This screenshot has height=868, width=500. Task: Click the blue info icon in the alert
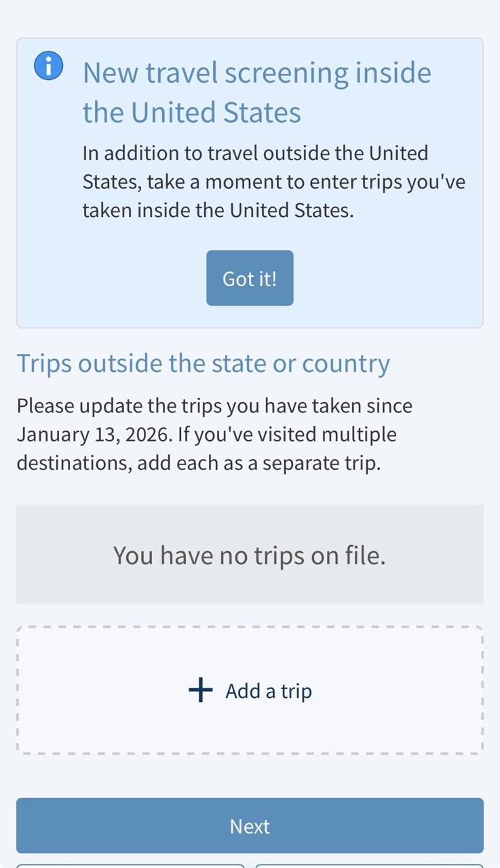[48, 66]
